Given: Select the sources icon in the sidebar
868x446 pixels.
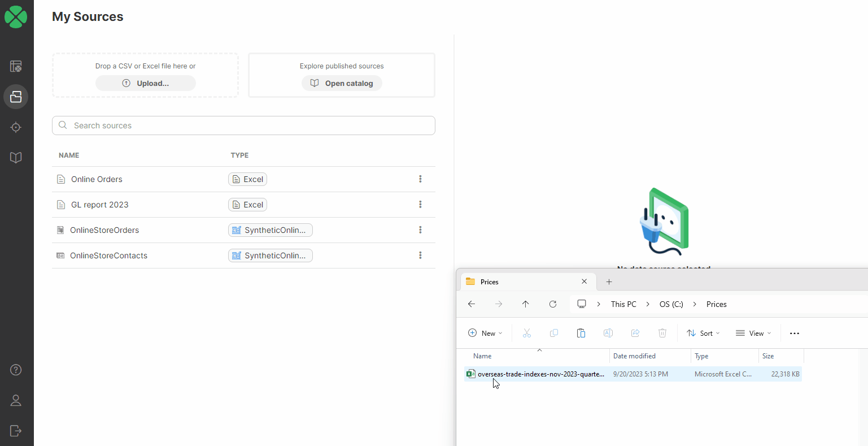Looking at the screenshot, I should pyautogui.click(x=16, y=97).
